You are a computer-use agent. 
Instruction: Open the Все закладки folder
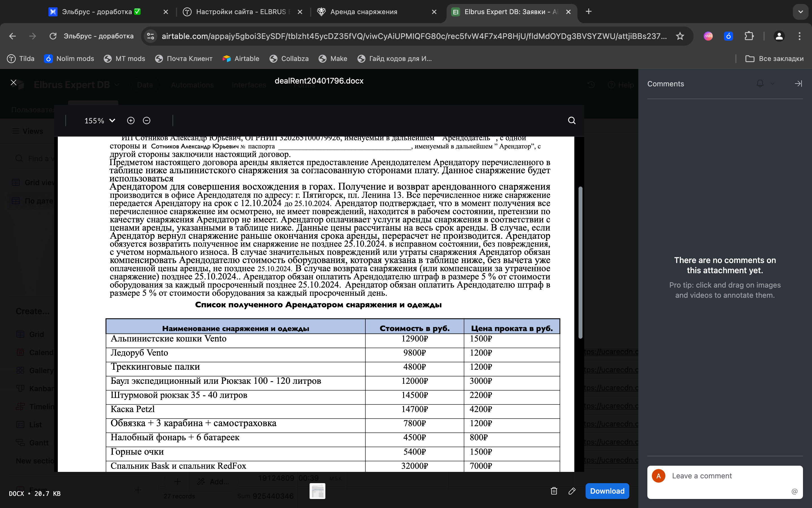pos(774,58)
